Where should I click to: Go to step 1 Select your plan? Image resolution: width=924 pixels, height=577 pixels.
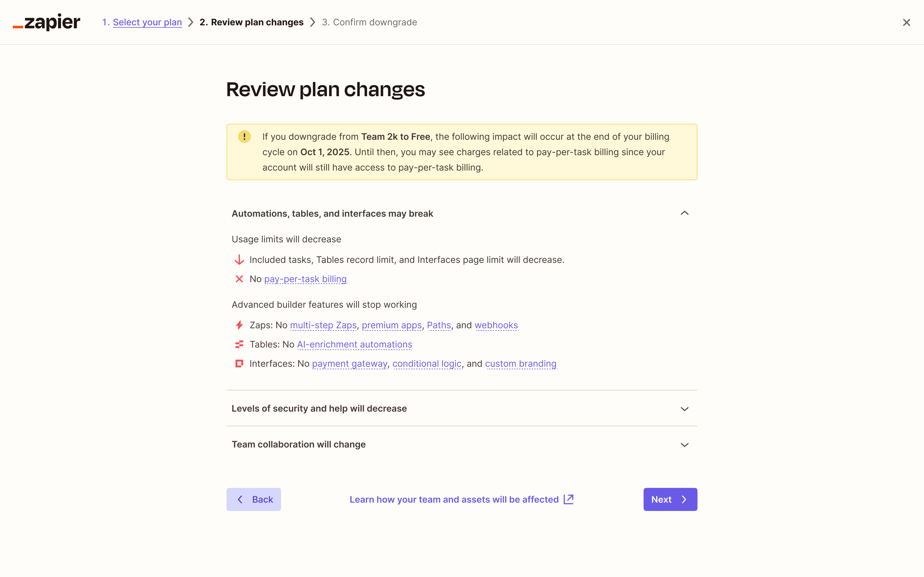[x=147, y=22]
